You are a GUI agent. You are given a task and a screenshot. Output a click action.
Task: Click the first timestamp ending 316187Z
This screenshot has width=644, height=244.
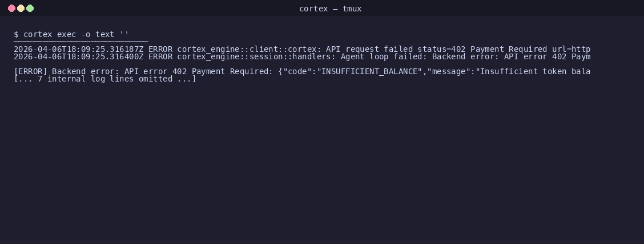click(x=78, y=49)
